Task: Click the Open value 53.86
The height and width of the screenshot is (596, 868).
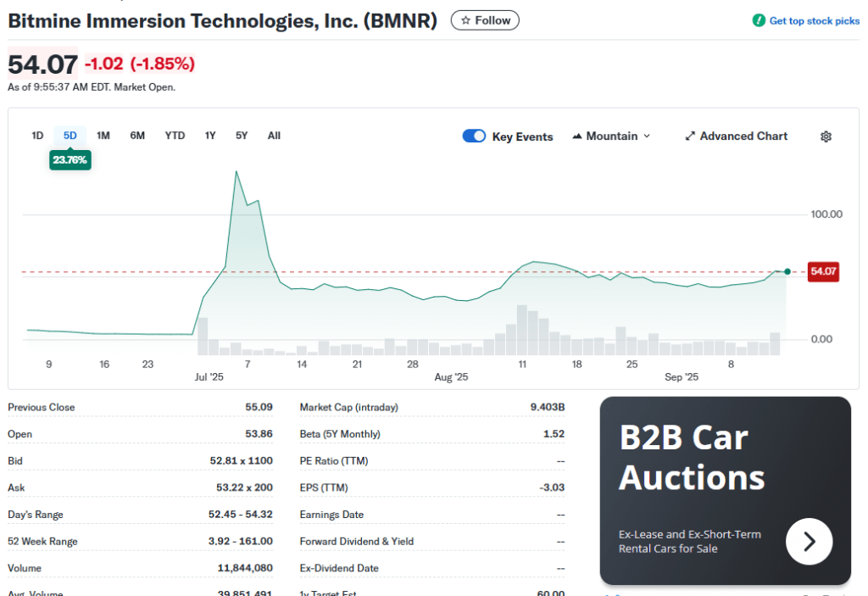Action: click(x=259, y=434)
